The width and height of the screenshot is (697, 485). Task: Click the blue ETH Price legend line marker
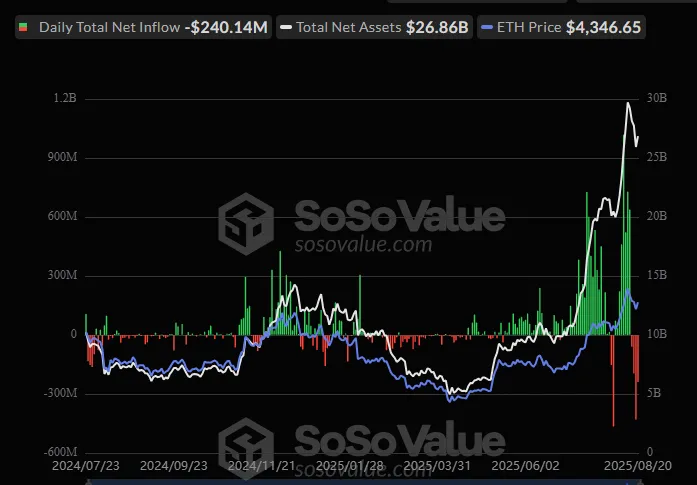487,27
